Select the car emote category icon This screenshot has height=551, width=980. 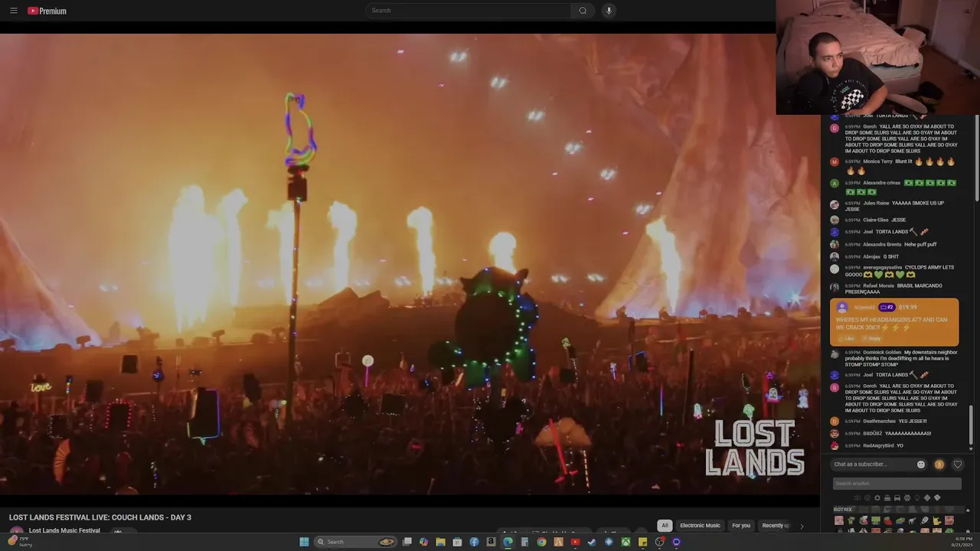tap(897, 498)
